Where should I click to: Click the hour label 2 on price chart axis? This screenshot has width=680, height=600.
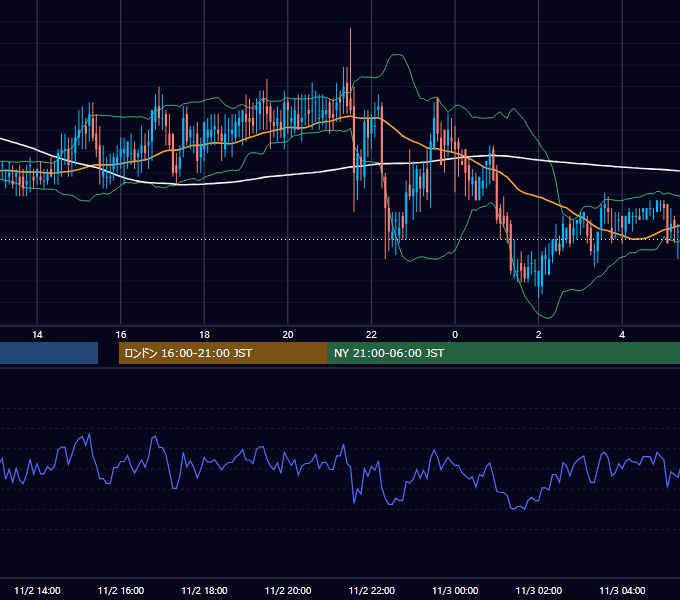tap(539, 335)
